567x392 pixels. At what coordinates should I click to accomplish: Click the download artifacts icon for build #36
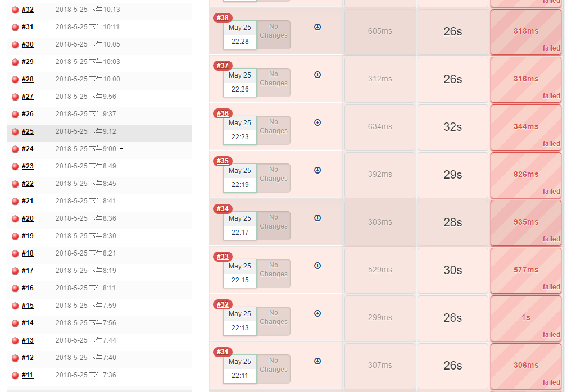(x=317, y=122)
